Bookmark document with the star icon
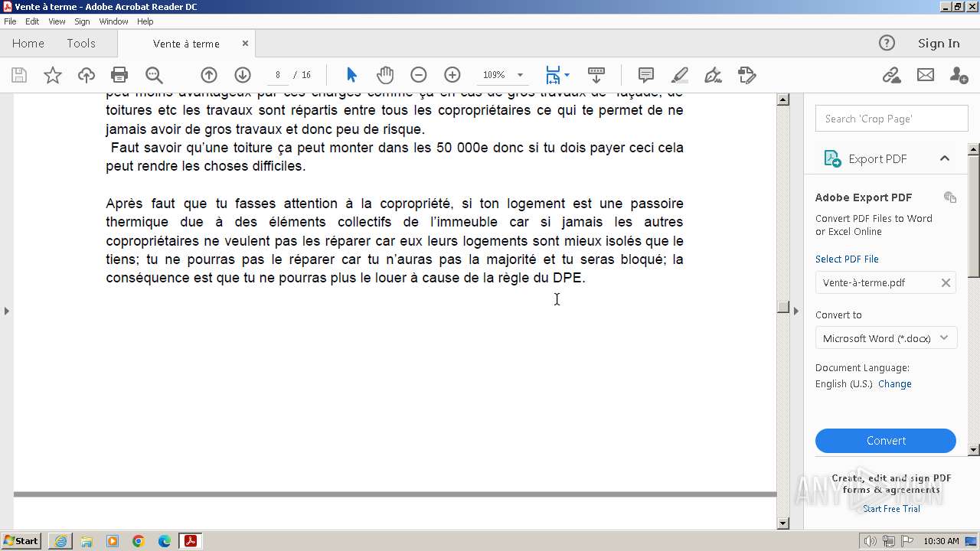The height and width of the screenshot is (551, 980). (53, 75)
